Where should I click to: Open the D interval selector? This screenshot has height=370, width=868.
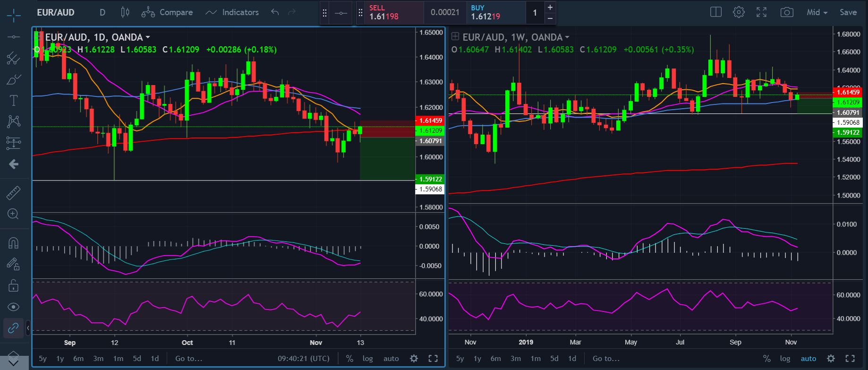pyautogui.click(x=102, y=12)
